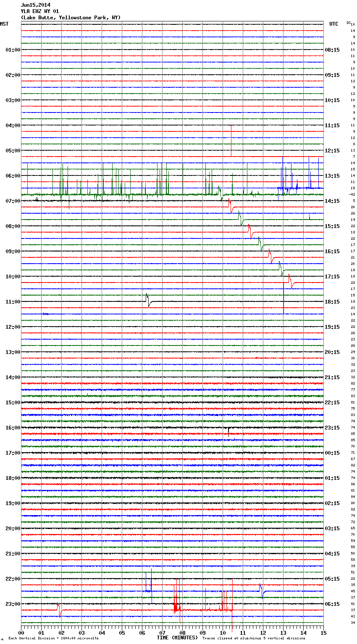Click the '07:00' MST row label
The image size is (357, 644).
pyautogui.click(x=13, y=201)
